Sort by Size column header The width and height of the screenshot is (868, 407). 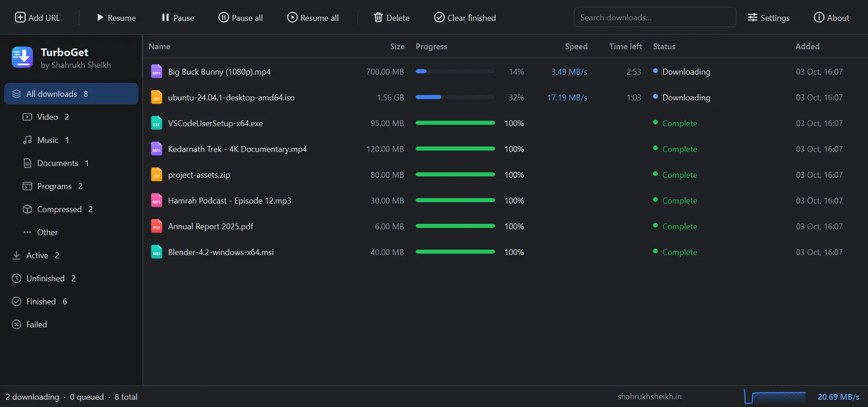pyautogui.click(x=397, y=46)
